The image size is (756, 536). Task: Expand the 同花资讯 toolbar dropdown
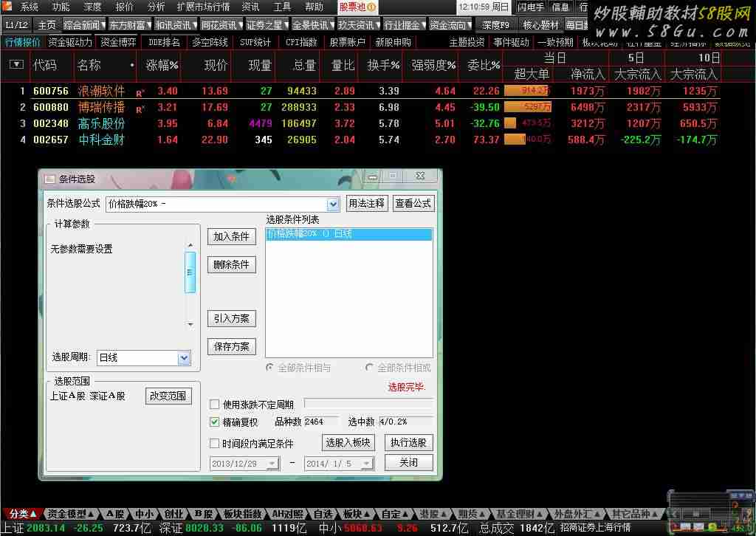(x=240, y=24)
